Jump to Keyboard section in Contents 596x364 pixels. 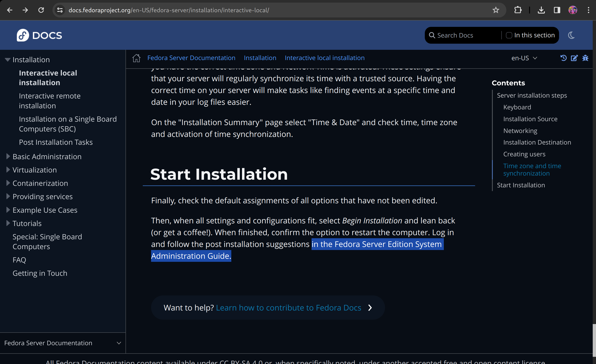tap(517, 107)
